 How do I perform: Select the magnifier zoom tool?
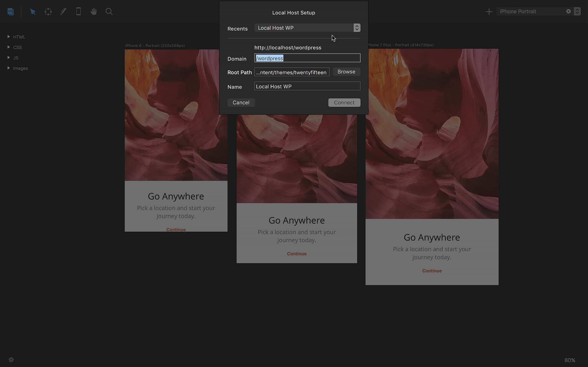coord(109,11)
